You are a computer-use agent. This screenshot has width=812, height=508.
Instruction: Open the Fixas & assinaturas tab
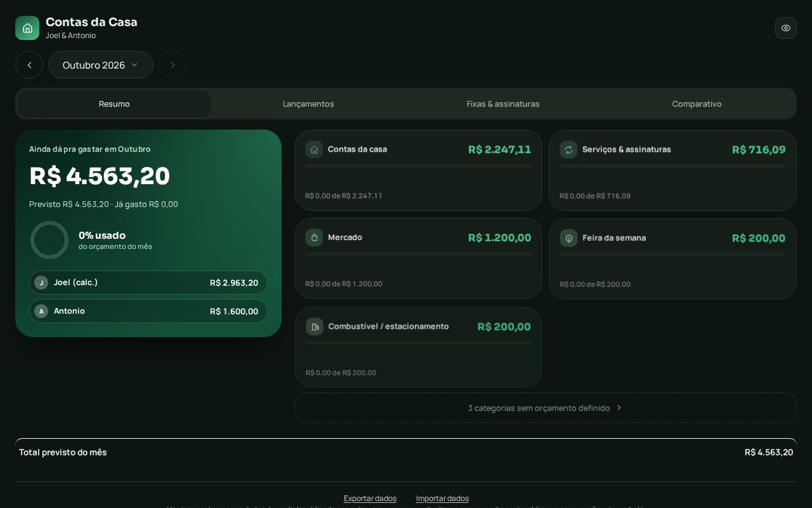(x=503, y=104)
